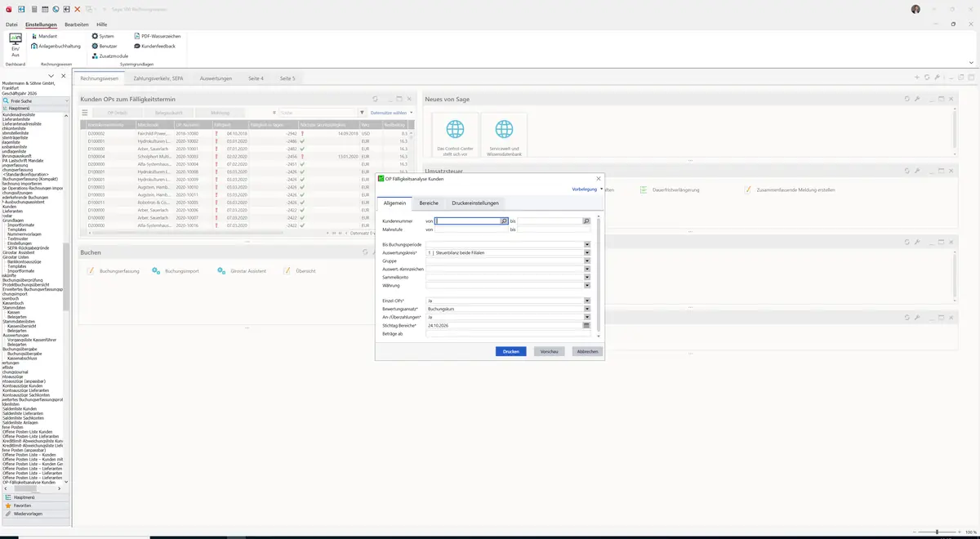Open the Kundennummer von lookup magnifier

505,221
